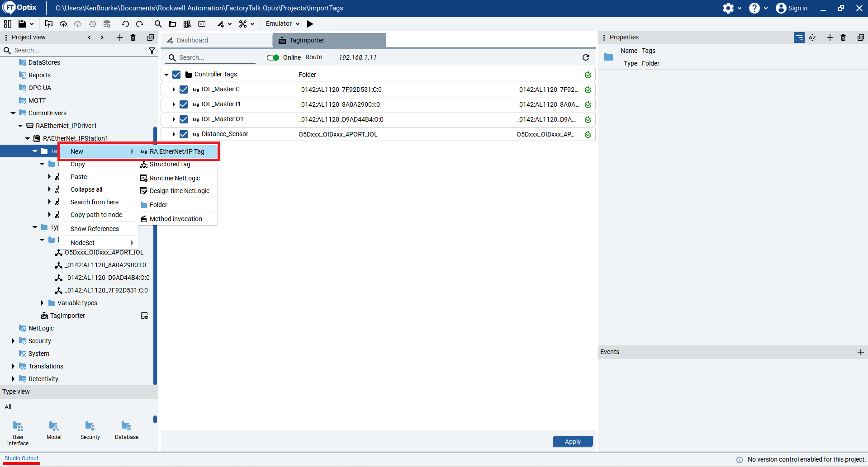Viewport: 868px width, 467px height.
Task: Open the NodeSet submenu
Action: pos(99,243)
